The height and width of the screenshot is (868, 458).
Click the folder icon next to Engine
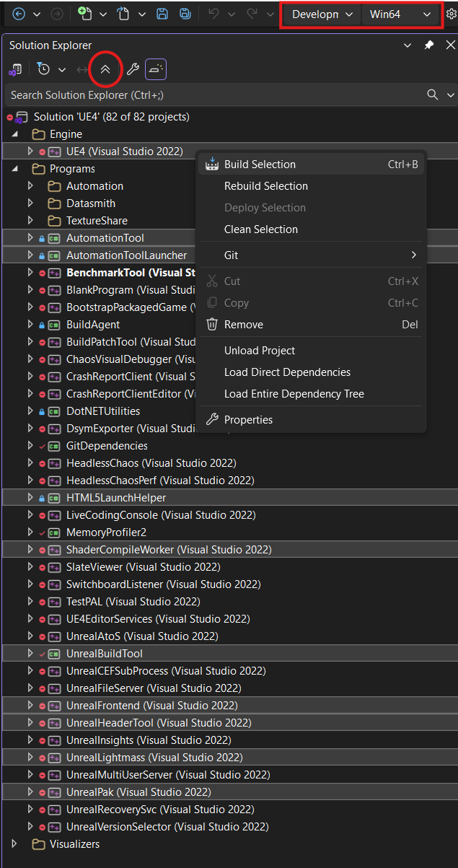coord(38,134)
